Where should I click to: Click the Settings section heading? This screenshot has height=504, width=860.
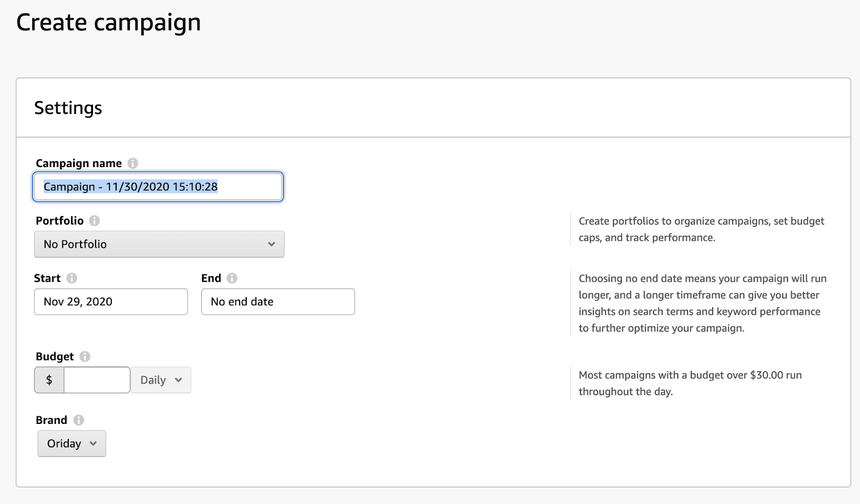point(68,108)
